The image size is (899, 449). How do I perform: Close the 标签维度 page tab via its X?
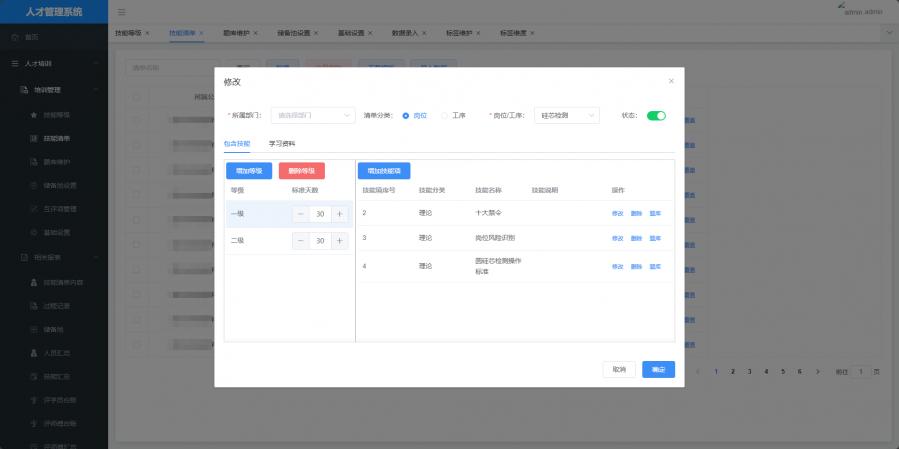click(532, 33)
